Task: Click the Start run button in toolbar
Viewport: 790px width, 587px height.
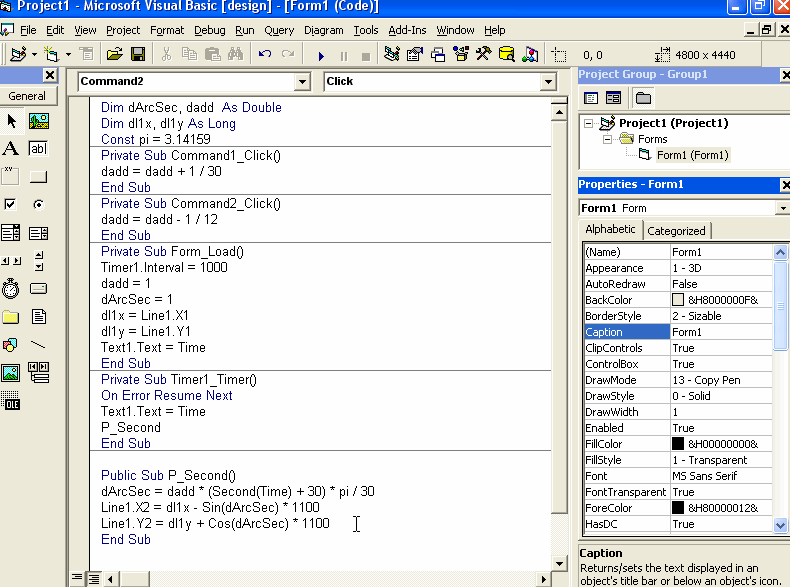Action: [x=321, y=55]
